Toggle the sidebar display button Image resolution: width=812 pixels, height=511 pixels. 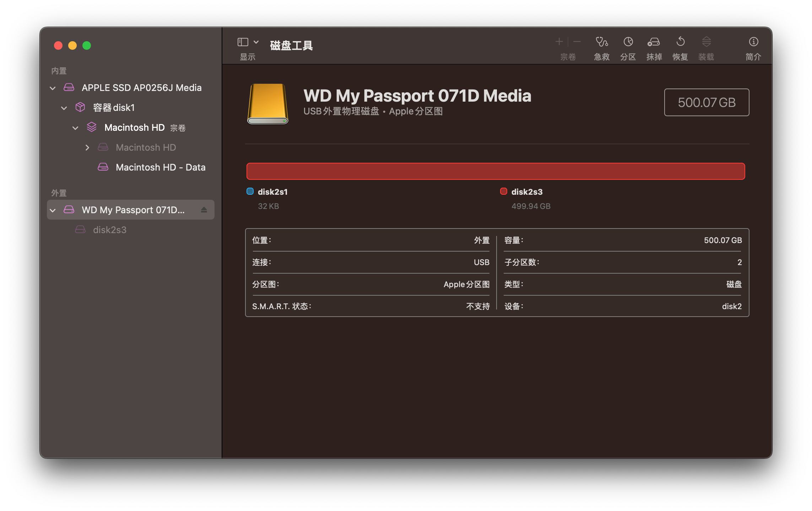pos(243,42)
